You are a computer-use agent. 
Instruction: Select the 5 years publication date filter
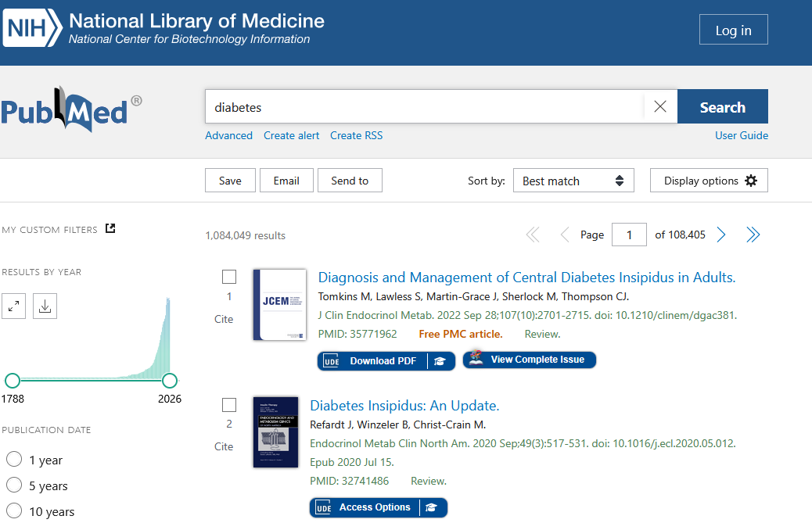pyautogui.click(x=13, y=485)
